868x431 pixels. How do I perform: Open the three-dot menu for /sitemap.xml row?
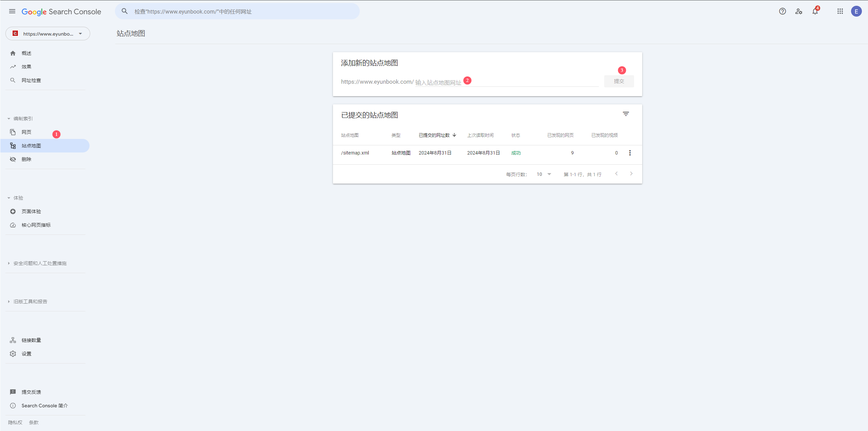point(630,153)
